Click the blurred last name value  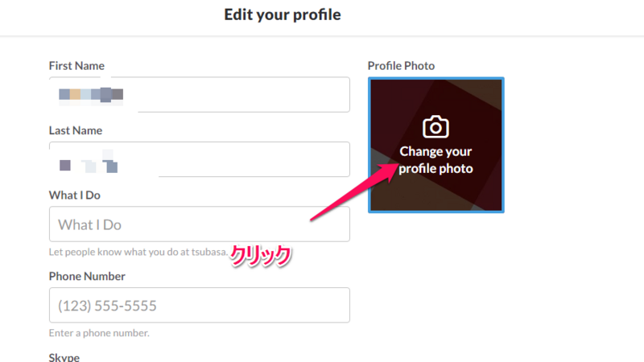(89, 164)
